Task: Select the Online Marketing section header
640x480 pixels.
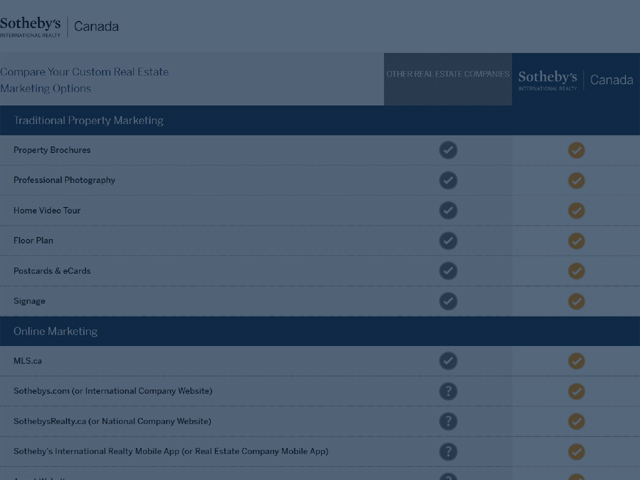Action: click(320, 331)
